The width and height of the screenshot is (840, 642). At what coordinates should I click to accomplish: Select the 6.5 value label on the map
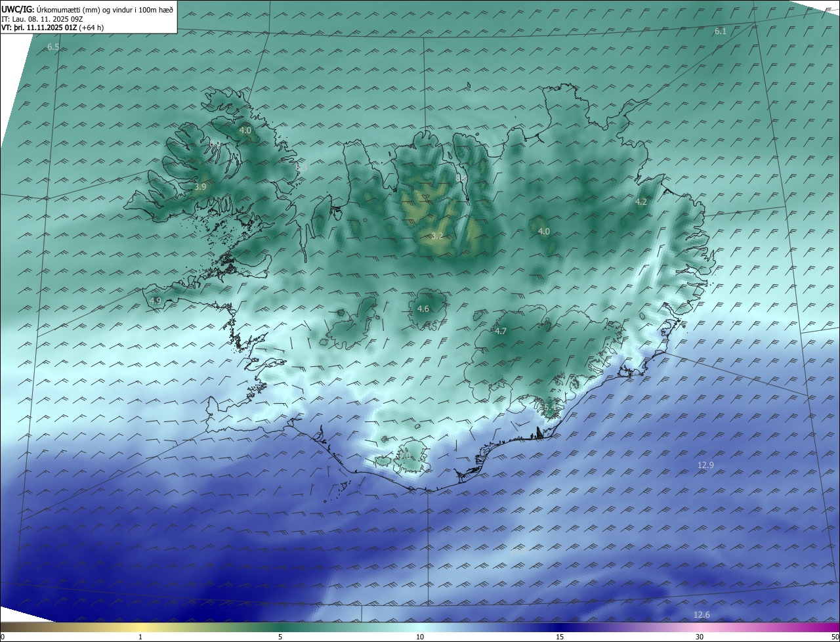tap(53, 47)
